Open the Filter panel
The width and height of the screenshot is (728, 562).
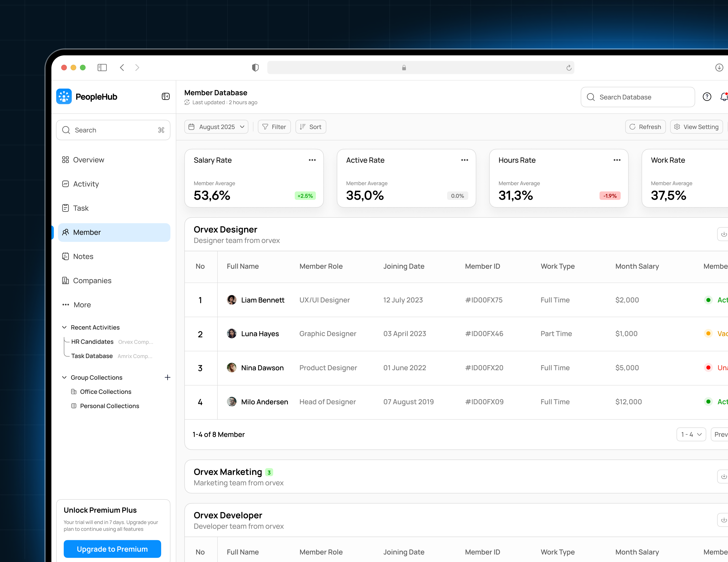(x=274, y=127)
